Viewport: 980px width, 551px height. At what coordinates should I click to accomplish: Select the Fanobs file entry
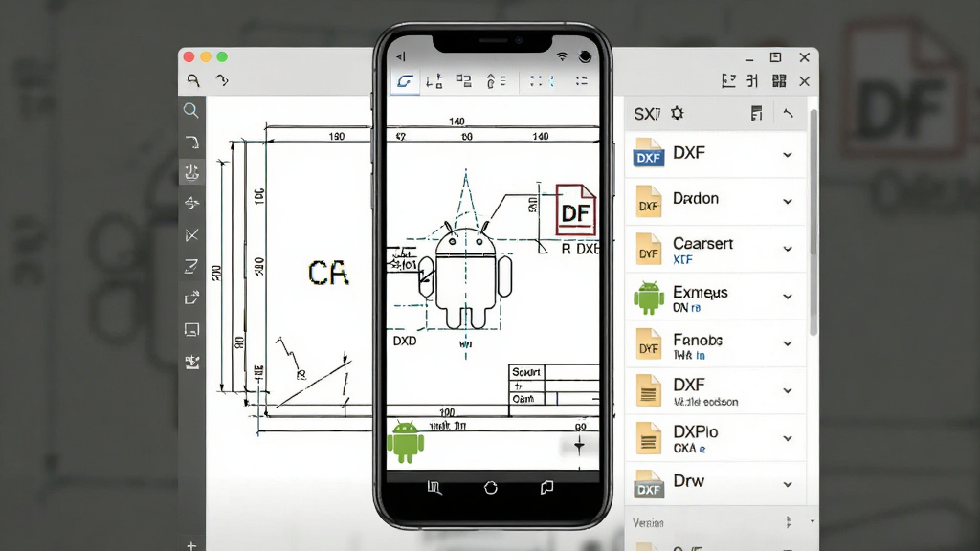[x=716, y=343]
